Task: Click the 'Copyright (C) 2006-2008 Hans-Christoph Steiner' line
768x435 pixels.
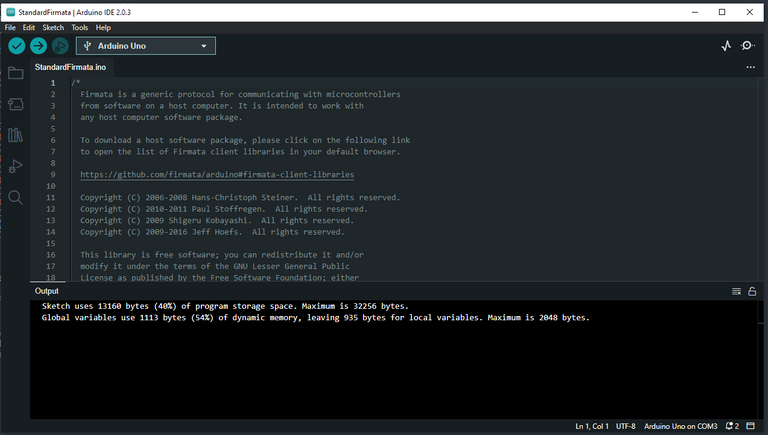Action: pos(240,197)
